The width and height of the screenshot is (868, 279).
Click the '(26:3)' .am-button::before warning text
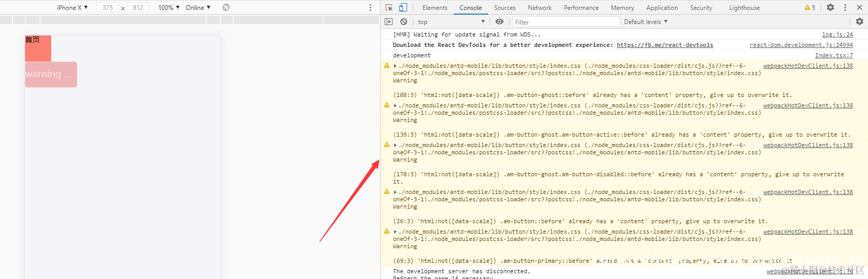point(580,221)
